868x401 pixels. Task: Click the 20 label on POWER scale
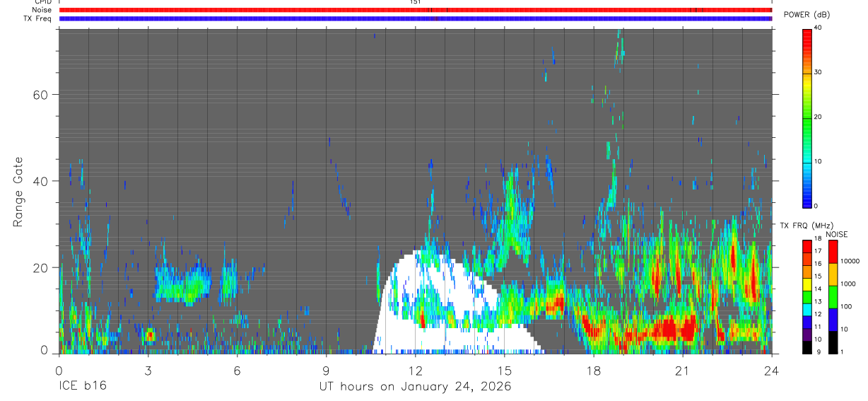click(818, 117)
